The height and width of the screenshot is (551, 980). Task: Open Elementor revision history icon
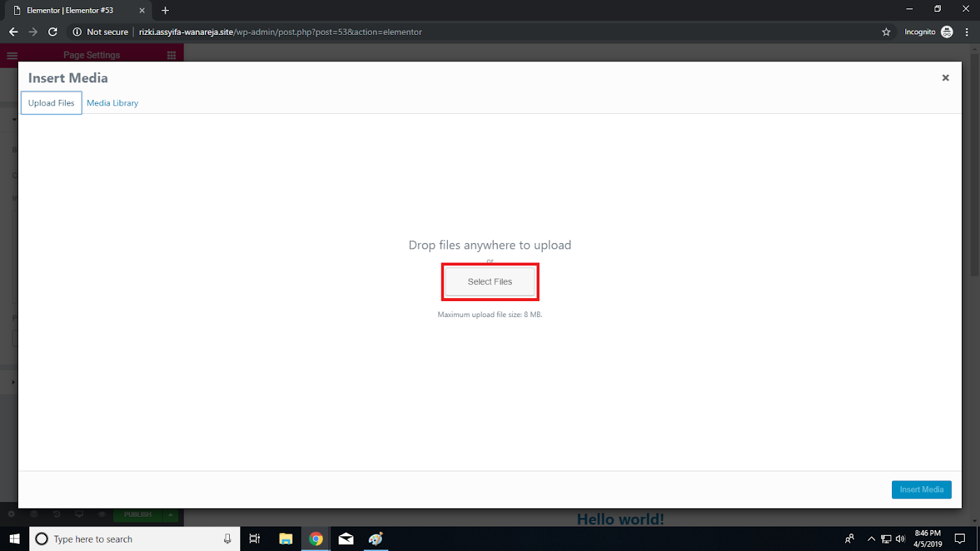[57, 514]
